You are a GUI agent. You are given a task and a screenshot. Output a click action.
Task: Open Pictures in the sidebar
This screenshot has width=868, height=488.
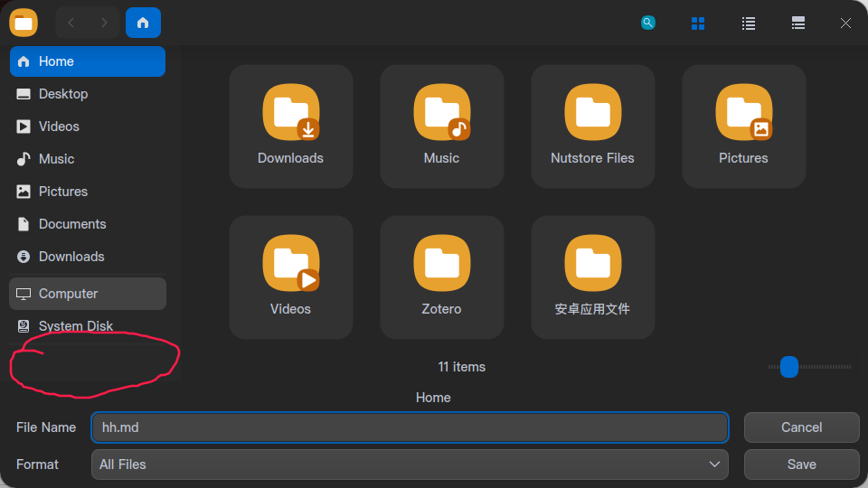click(88, 192)
